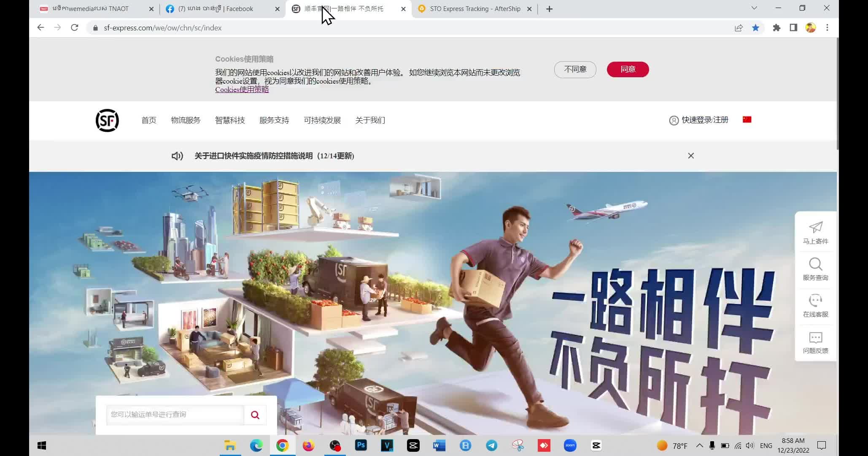Open the 服务支持 menu

tap(274, 120)
